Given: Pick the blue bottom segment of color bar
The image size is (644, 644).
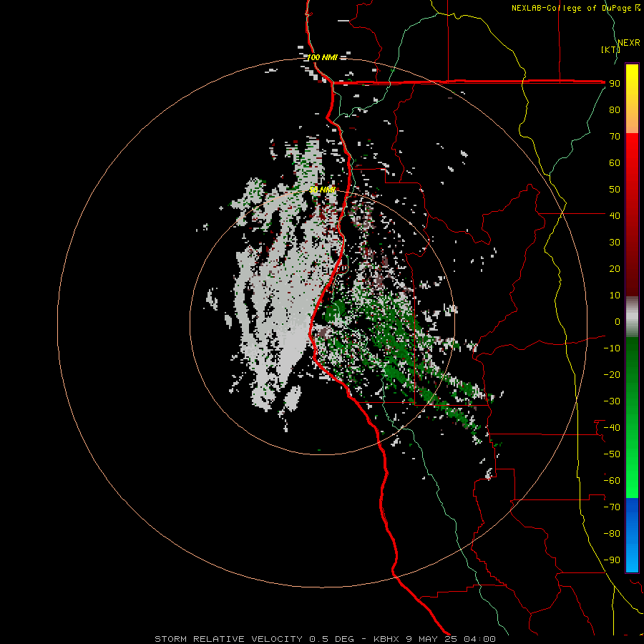Looking at the screenshot, I should 632,535.
